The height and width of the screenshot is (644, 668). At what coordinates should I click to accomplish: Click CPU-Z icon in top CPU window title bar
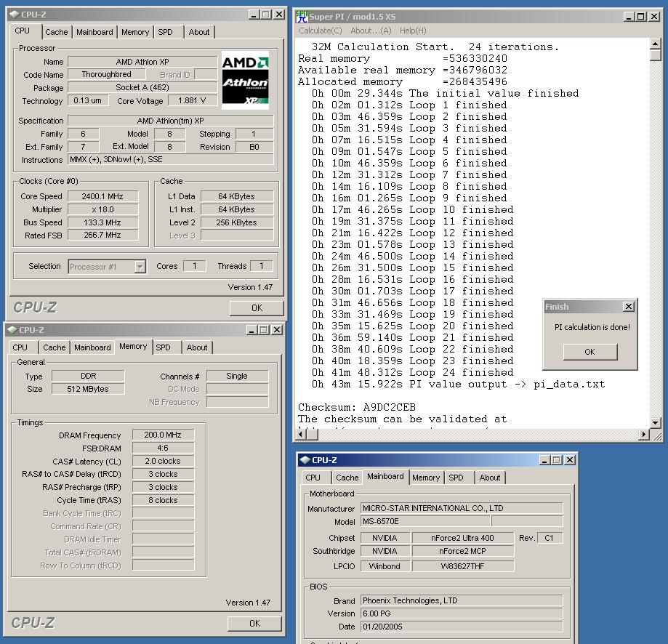click(14, 14)
